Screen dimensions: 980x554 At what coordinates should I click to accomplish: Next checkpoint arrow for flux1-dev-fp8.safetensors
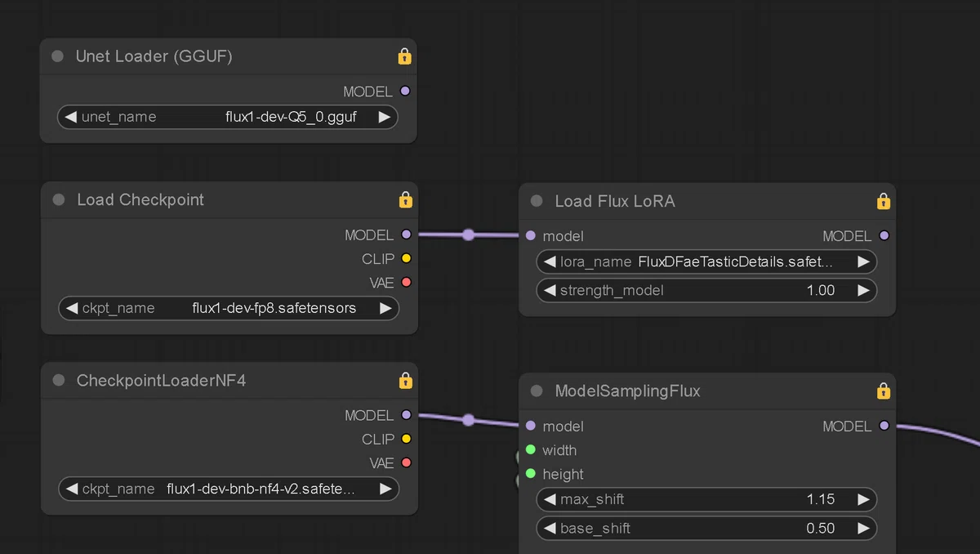click(x=385, y=308)
